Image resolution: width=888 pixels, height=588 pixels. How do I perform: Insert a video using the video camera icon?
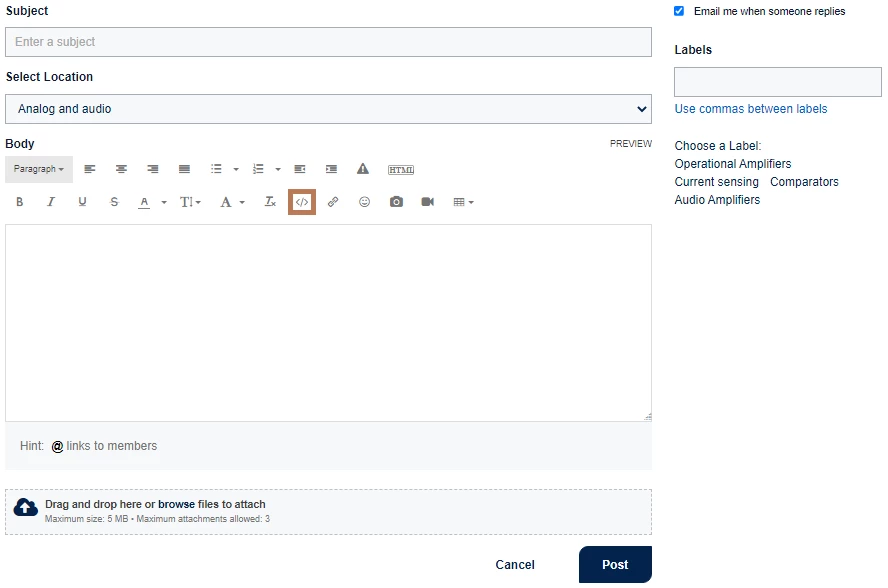[428, 202]
